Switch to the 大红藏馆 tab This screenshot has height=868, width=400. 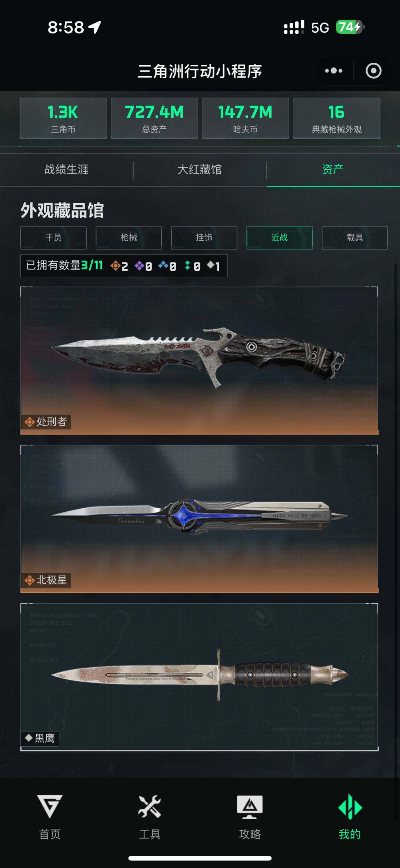coord(200,169)
